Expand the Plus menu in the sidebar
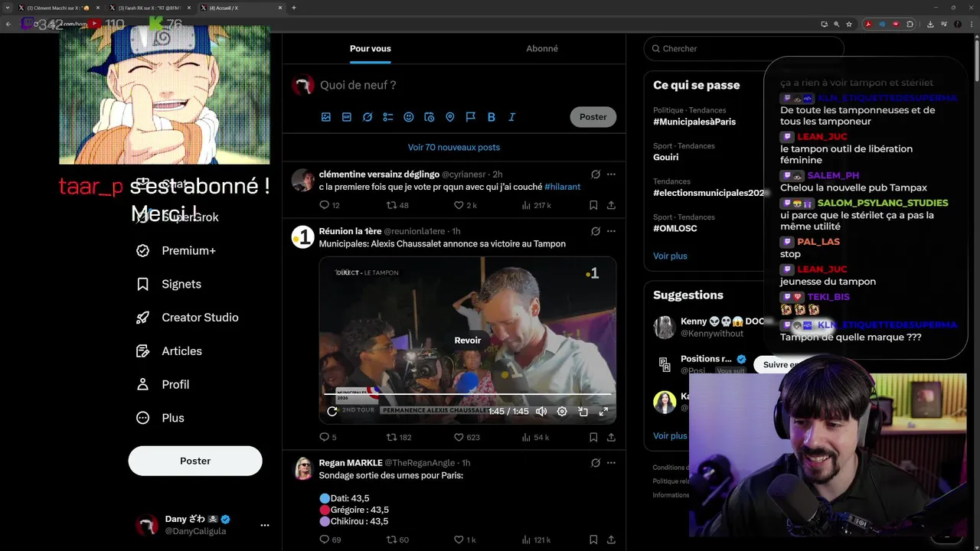 tap(160, 418)
